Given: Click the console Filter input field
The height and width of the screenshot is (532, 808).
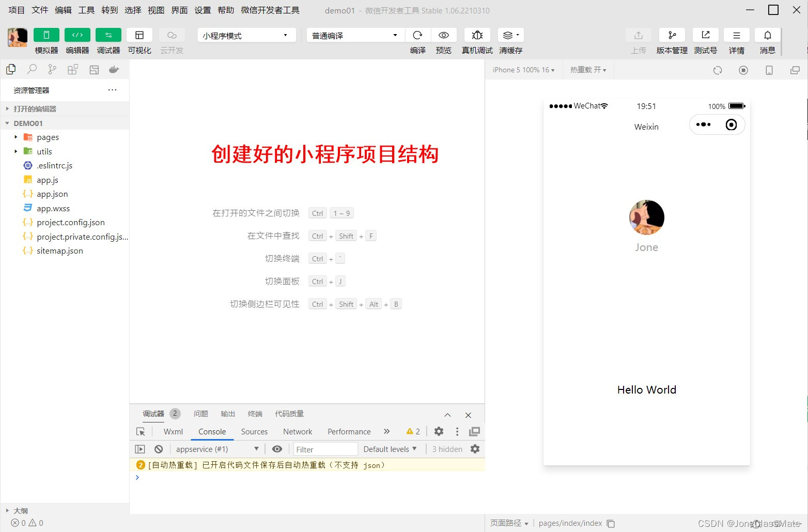Looking at the screenshot, I should tap(325, 449).
